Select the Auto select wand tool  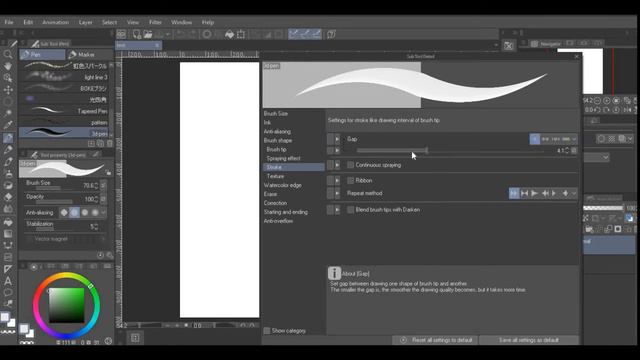click(x=8, y=113)
